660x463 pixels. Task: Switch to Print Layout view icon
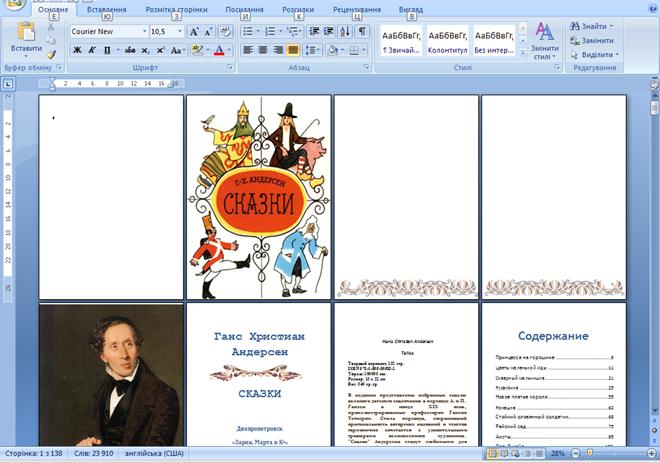(x=492, y=453)
